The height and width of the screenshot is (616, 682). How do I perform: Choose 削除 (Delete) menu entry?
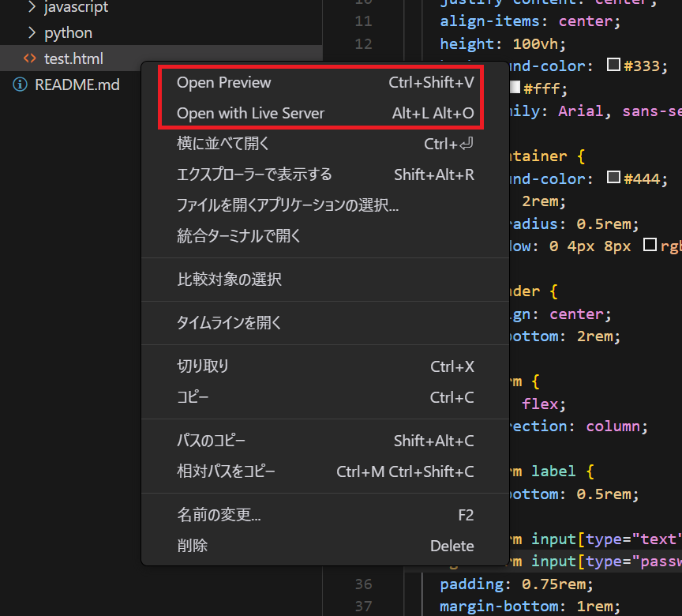[x=325, y=546]
